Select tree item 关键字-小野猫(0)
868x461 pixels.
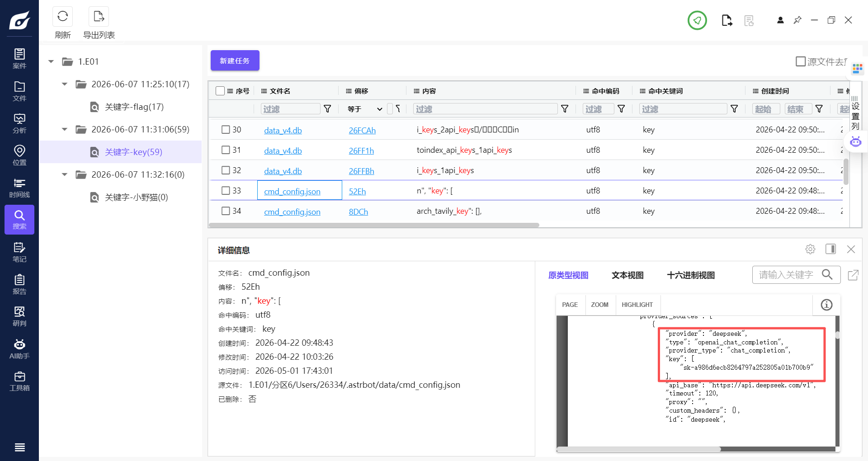(136, 197)
